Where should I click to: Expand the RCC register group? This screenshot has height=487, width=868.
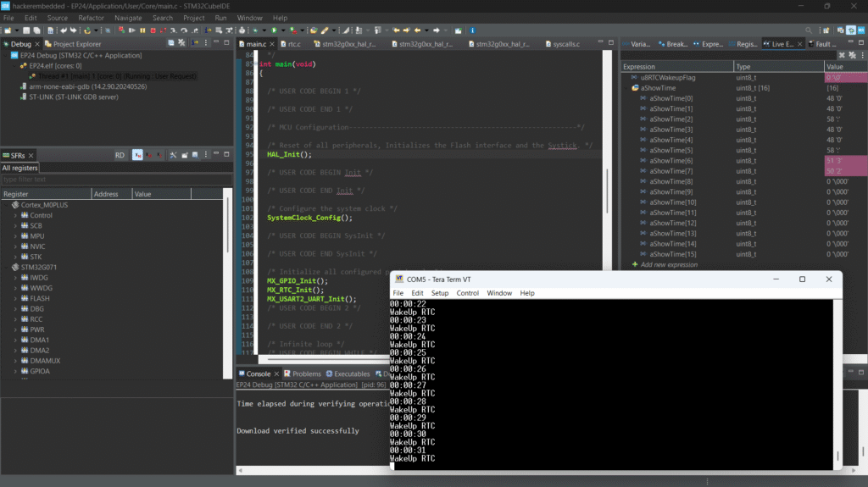point(15,319)
